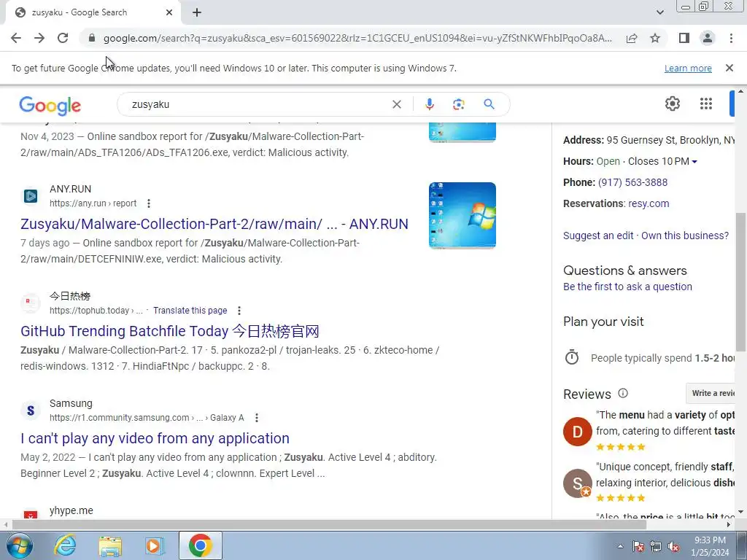This screenshot has height=560, width=747.
Task: Open Windows Media Player from the taskbar
Action: (155, 545)
